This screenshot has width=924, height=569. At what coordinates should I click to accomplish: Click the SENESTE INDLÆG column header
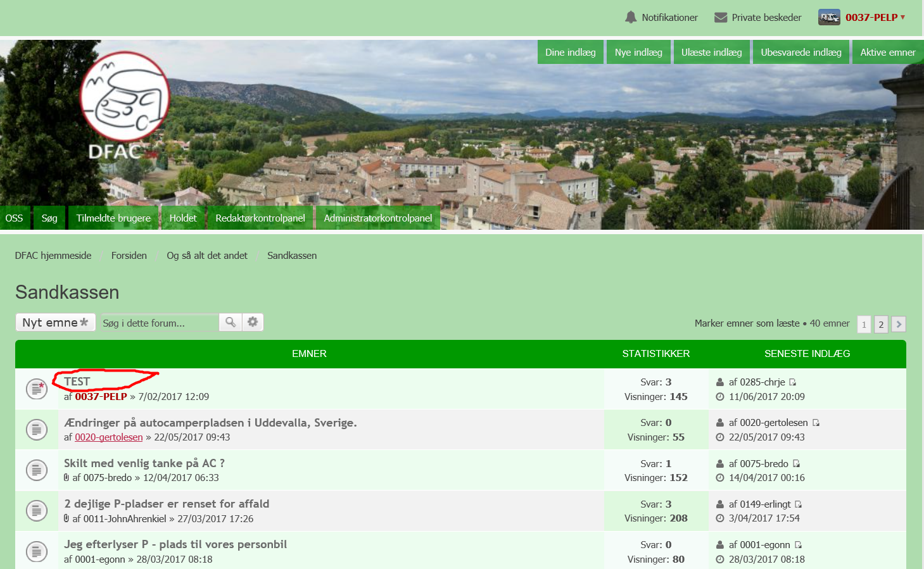click(807, 354)
